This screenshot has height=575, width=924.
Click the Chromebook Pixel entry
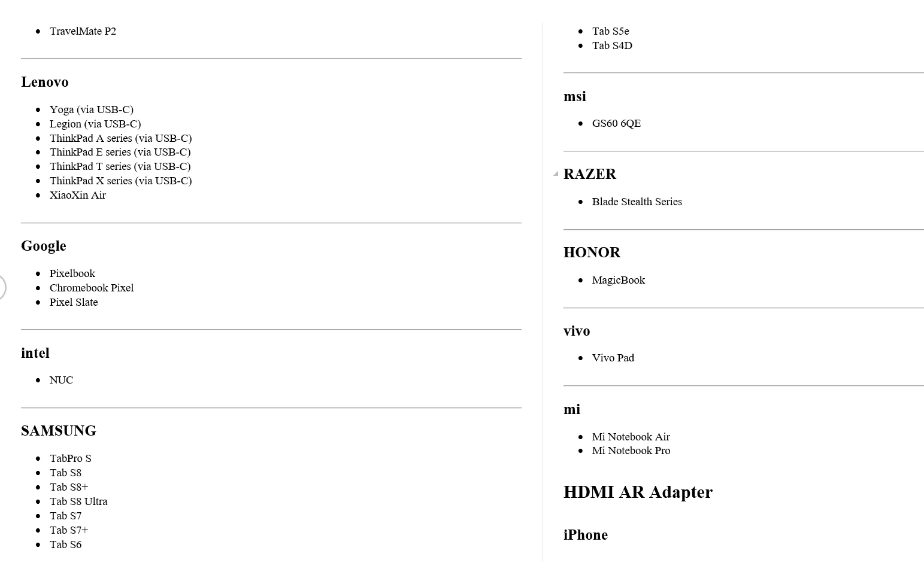click(92, 288)
